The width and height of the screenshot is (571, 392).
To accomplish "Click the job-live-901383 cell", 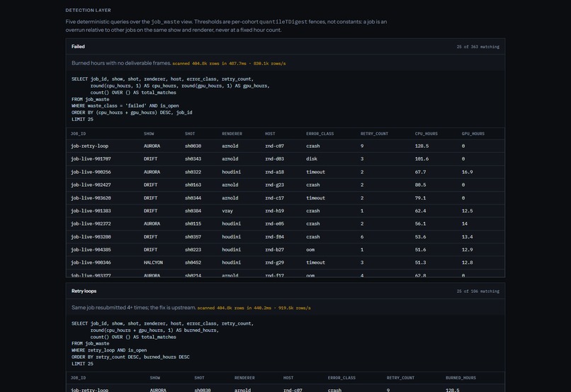I will 91,211.
